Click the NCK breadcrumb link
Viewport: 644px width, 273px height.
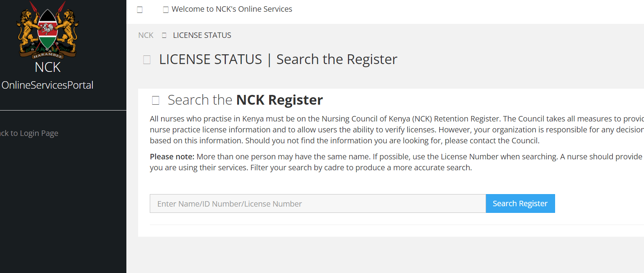[145, 35]
